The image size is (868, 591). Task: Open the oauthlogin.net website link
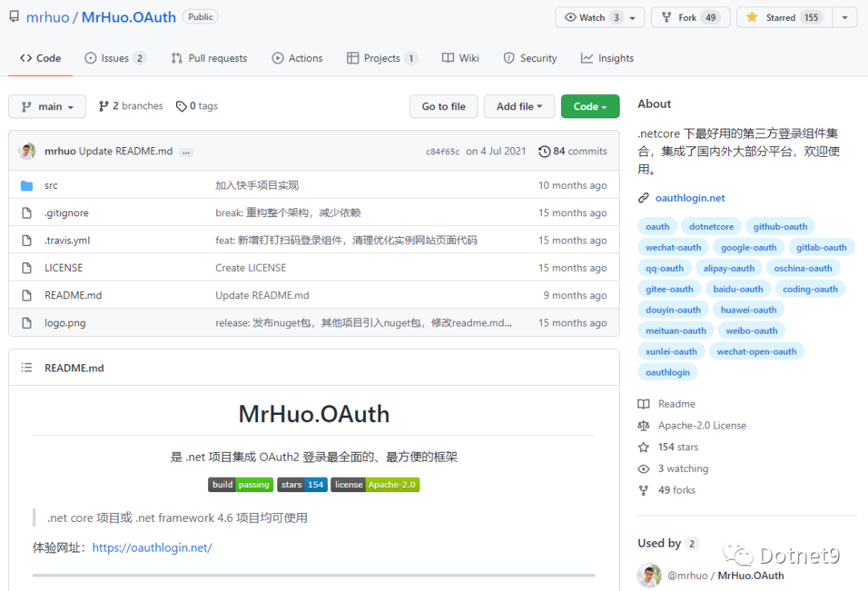point(690,198)
